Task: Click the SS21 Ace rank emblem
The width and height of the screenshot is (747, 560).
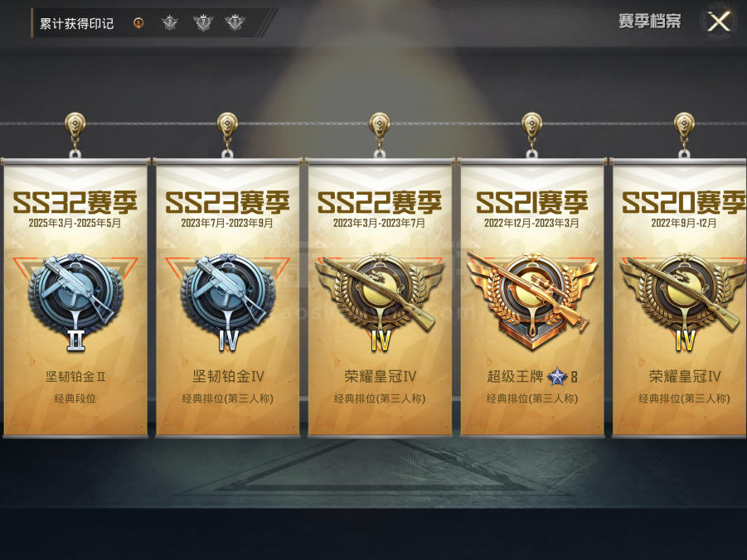Action: [x=531, y=300]
